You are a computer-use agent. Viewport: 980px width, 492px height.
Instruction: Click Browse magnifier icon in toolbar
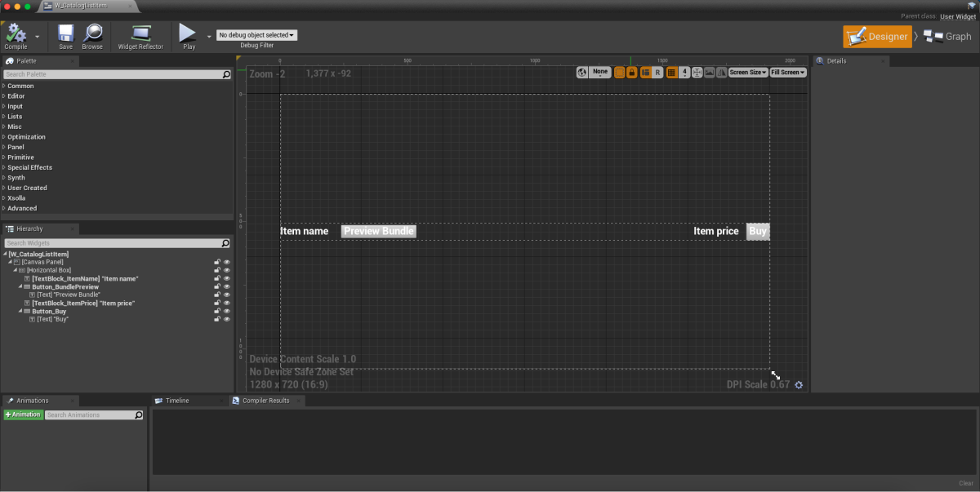coord(92,33)
